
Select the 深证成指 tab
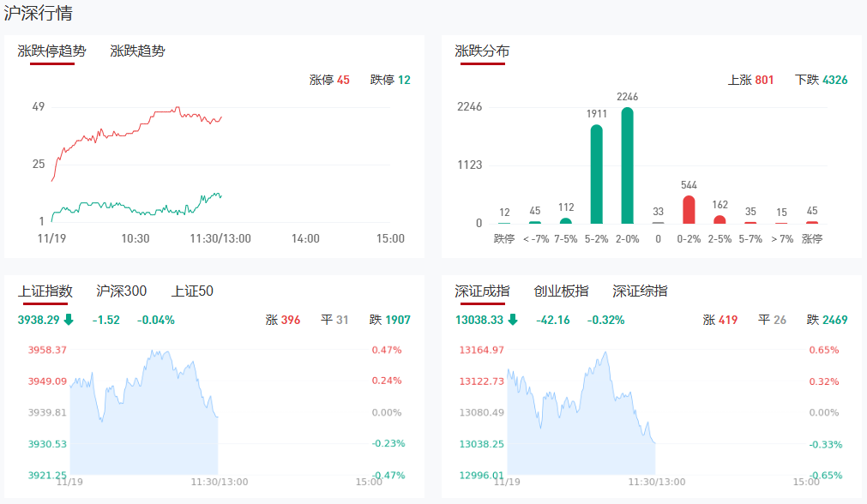pos(482,291)
